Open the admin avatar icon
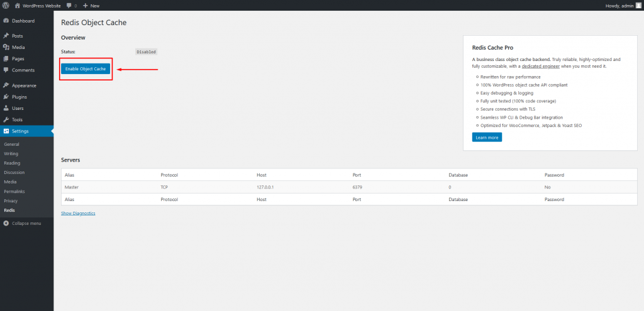 pyautogui.click(x=638, y=6)
